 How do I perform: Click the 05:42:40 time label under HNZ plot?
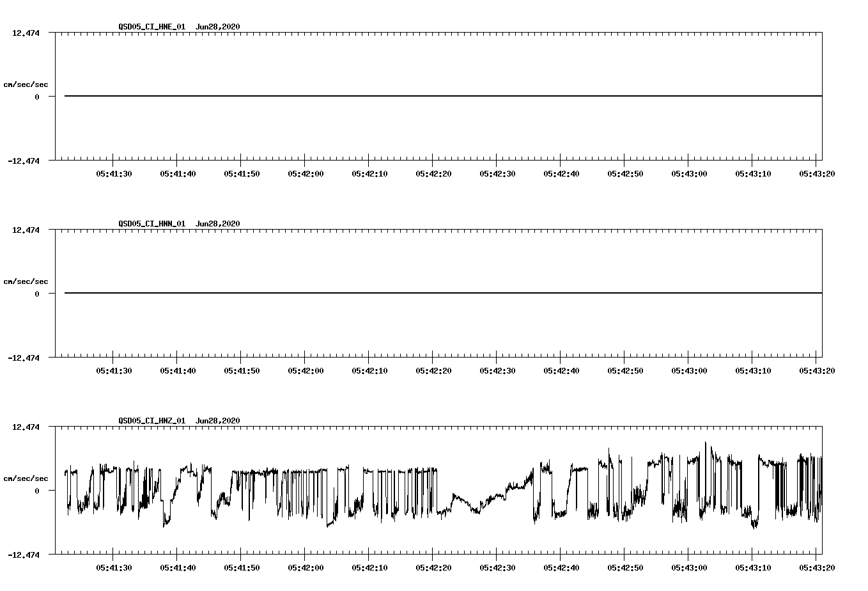coord(561,567)
